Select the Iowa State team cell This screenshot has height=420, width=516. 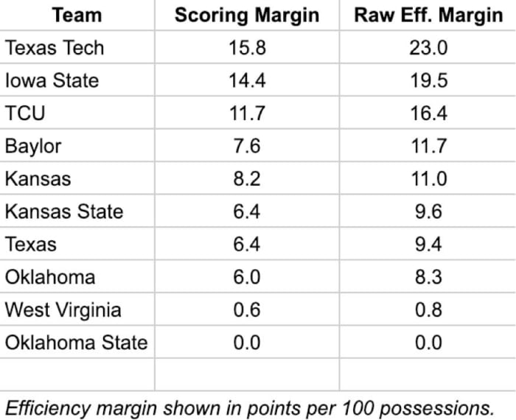point(52,80)
